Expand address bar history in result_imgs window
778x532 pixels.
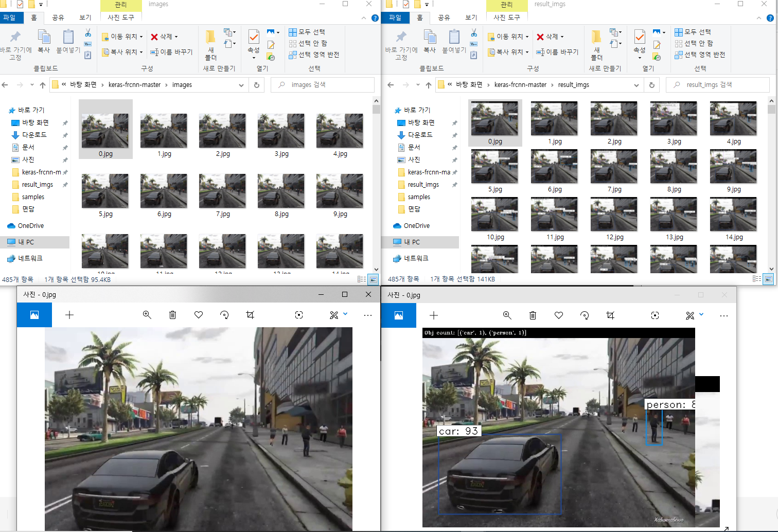coord(636,85)
